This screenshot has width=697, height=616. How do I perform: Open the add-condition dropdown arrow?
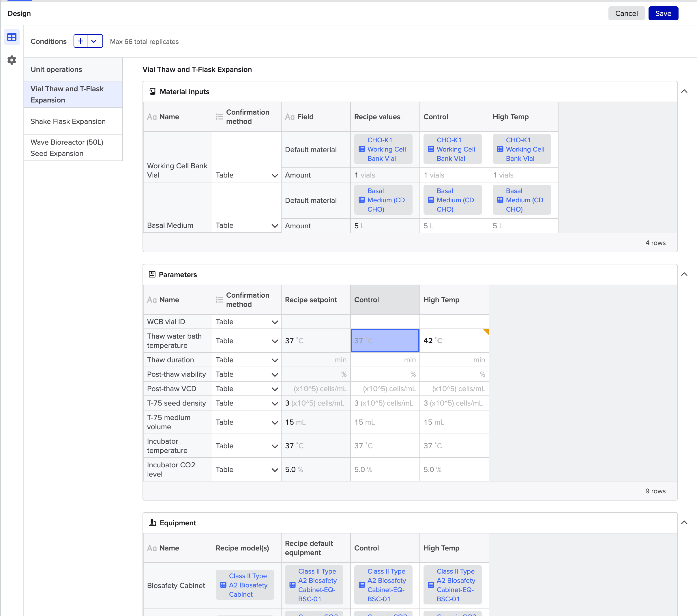[x=94, y=41]
